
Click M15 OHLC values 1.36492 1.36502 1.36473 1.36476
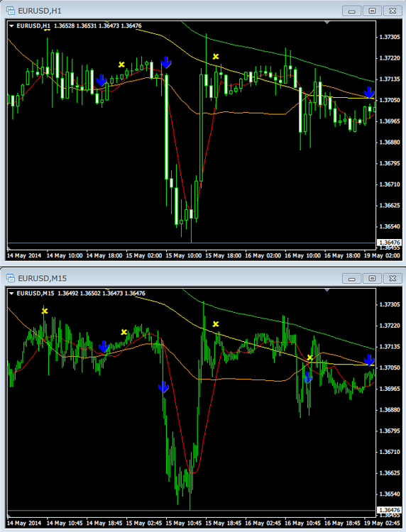(101, 294)
